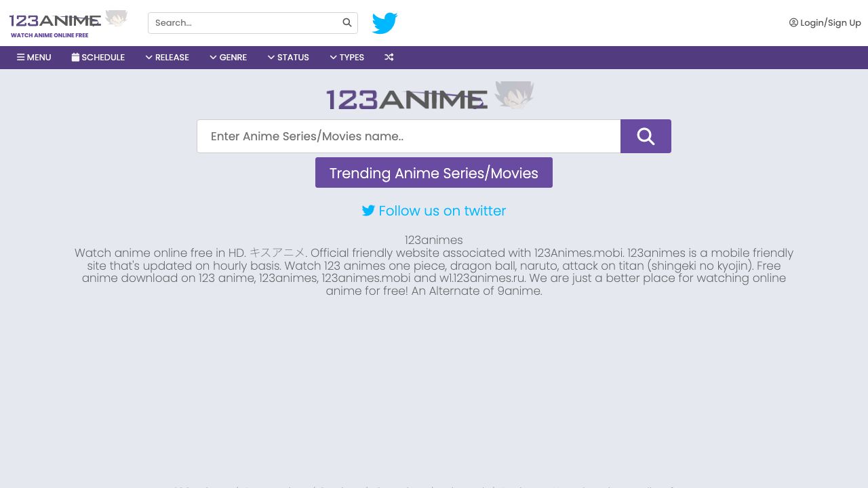
Task: Focus the Enter Anime Series/Movies name field
Action: tap(409, 136)
